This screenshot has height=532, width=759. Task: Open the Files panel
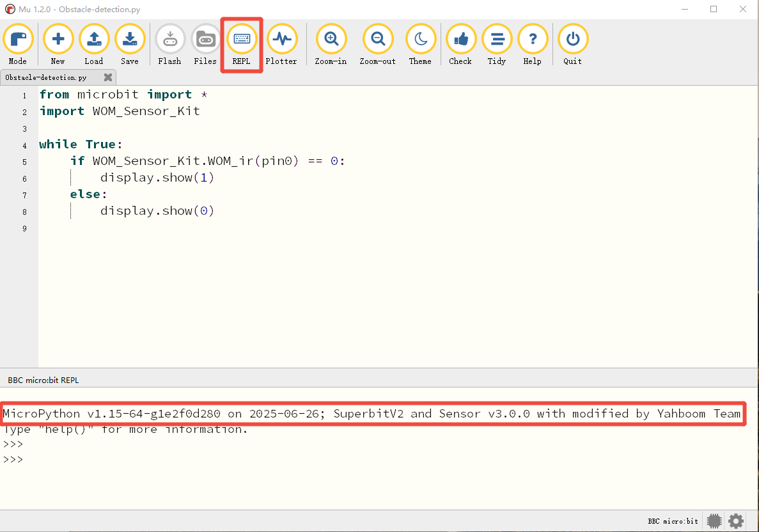point(206,45)
